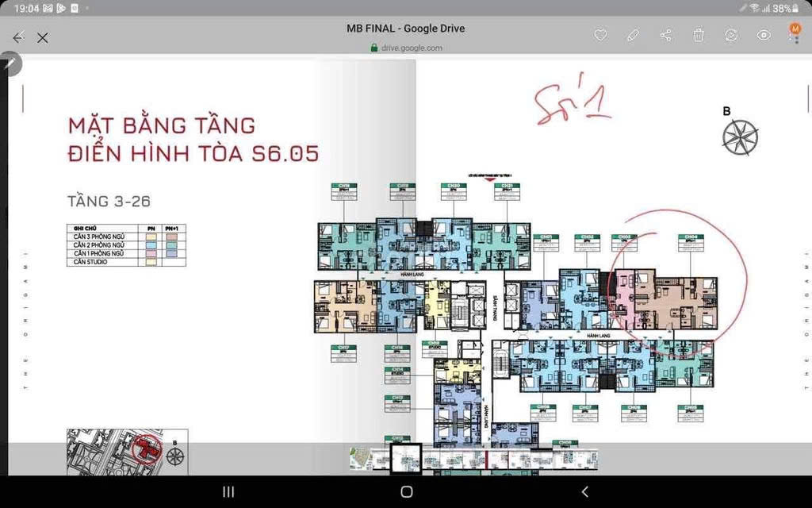Tap the CH04 apartment label box
Image resolution: width=812 pixels, height=508 pixels.
[691, 243]
